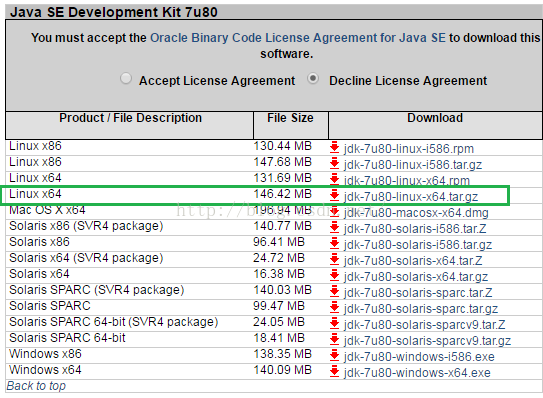Download jdk-7u80-solaris-i586.tar.gz file link
543x398 pixels.
coord(418,245)
